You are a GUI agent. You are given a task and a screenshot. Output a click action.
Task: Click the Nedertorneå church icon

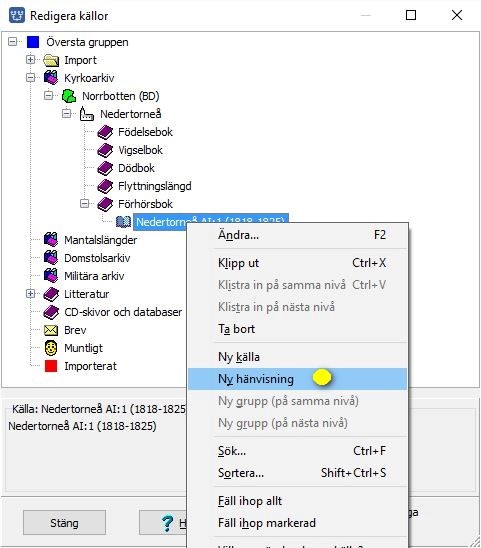(87, 114)
